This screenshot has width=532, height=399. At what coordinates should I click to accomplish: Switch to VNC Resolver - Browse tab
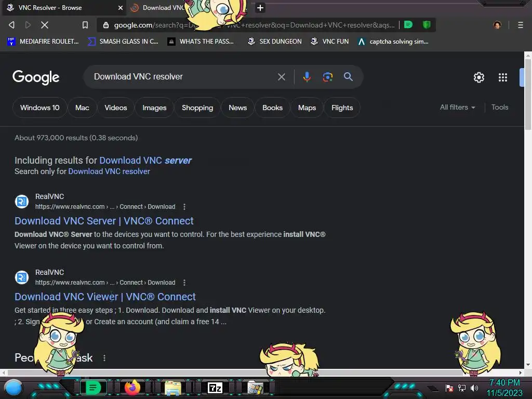[64, 7]
